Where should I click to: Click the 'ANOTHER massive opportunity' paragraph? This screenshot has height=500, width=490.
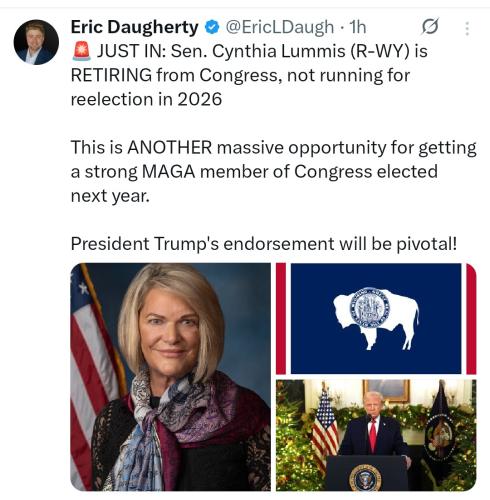coord(273,171)
